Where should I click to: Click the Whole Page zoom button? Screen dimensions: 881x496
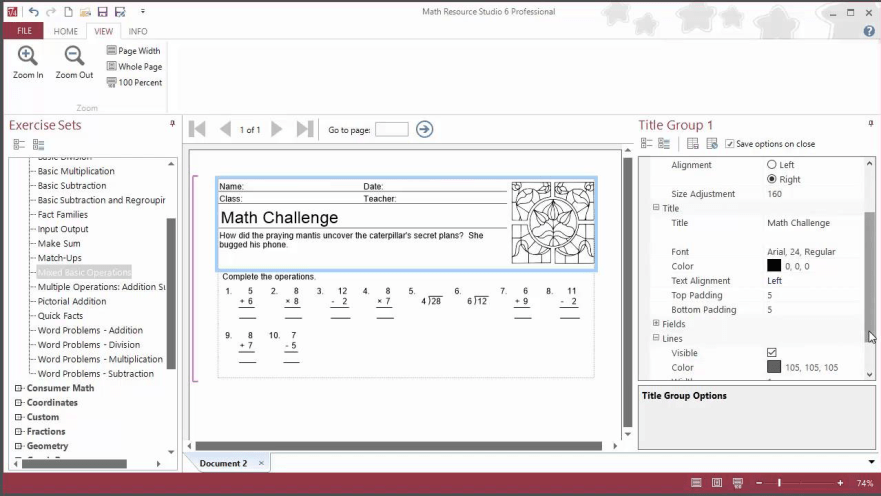(133, 67)
